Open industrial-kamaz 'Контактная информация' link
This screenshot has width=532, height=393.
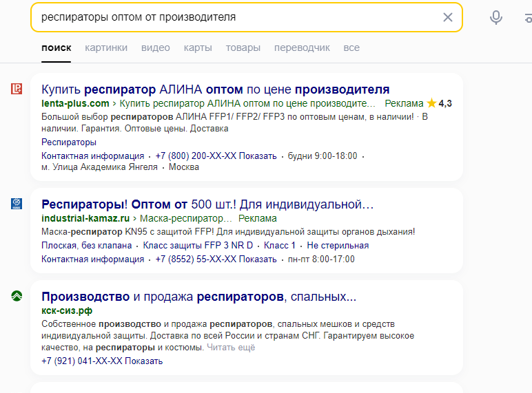(x=92, y=259)
